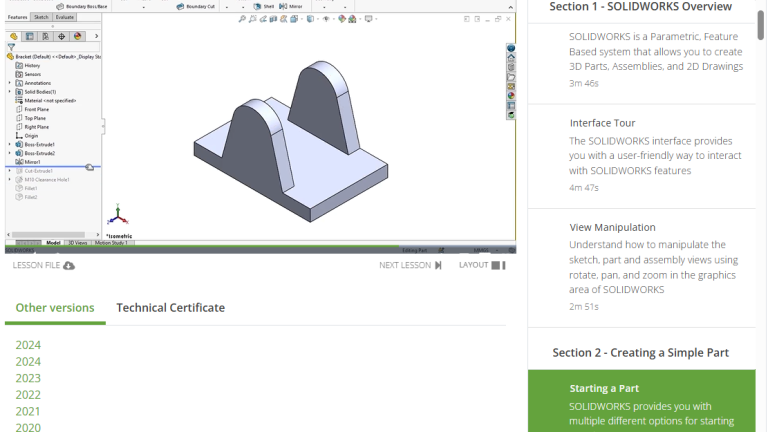Click Display Style icon

[x=310, y=19]
